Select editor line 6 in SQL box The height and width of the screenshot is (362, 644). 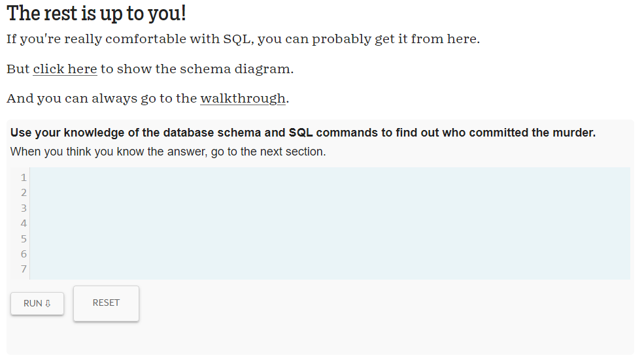(327, 254)
